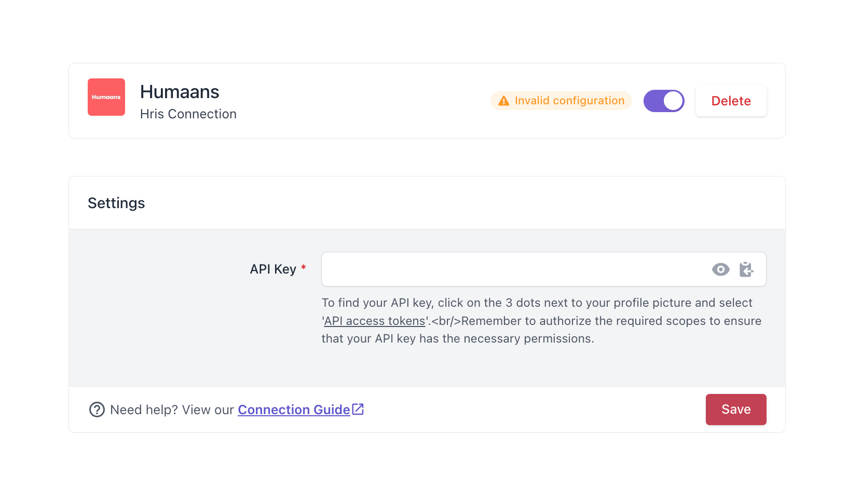Screen dimensions: 847x504
Task: Click the external link icon after Connection Guide
Action: pos(358,409)
